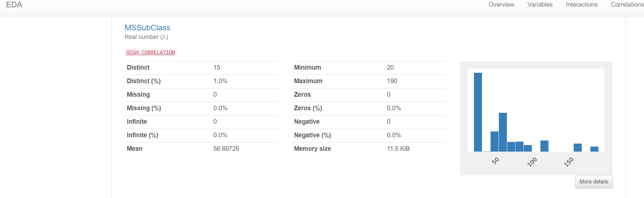Viewport: 644px width, 198px height.
Task: Select the Distinct (%) value 1.0%
Action: 220,81
